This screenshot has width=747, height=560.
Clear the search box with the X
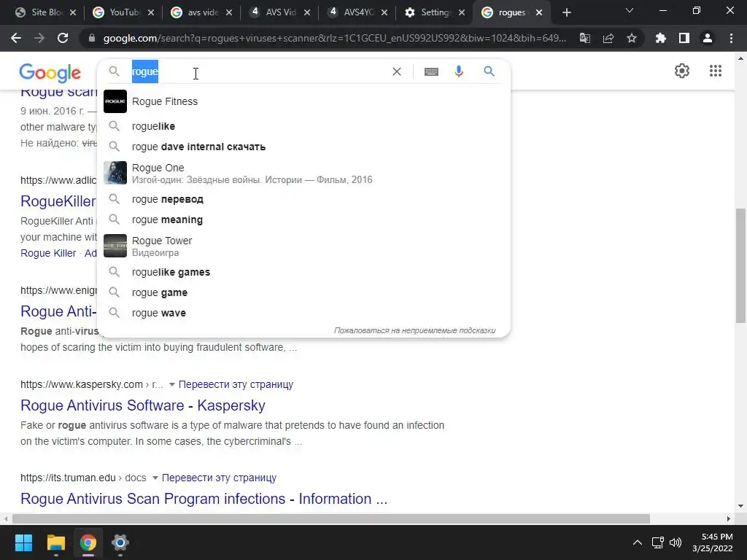(x=396, y=71)
